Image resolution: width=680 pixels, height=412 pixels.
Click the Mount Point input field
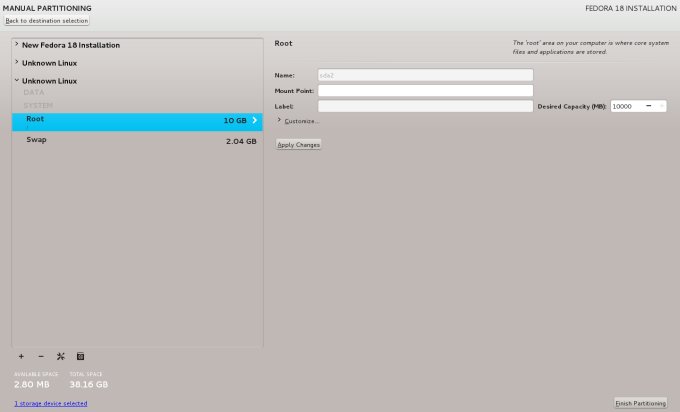(x=425, y=91)
